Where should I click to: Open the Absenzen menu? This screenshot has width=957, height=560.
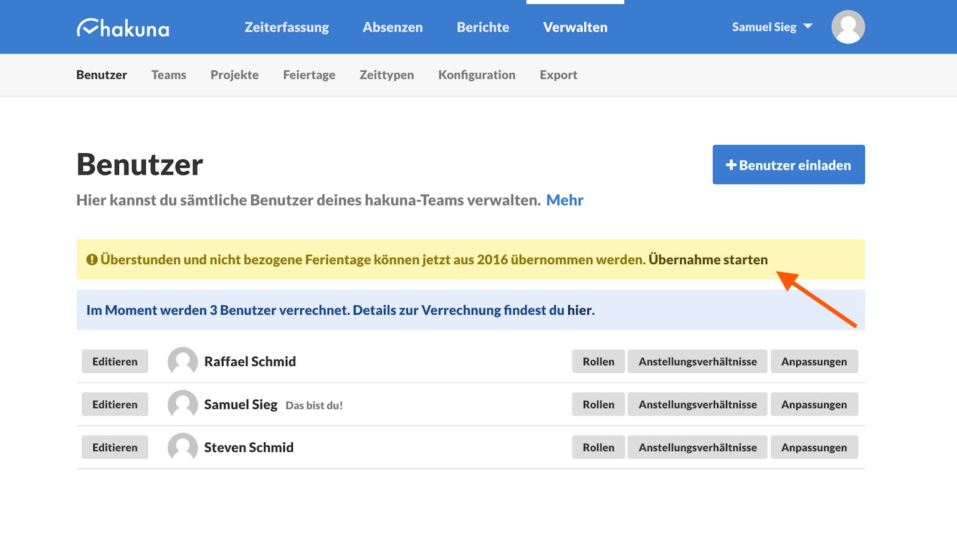click(393, 27)
